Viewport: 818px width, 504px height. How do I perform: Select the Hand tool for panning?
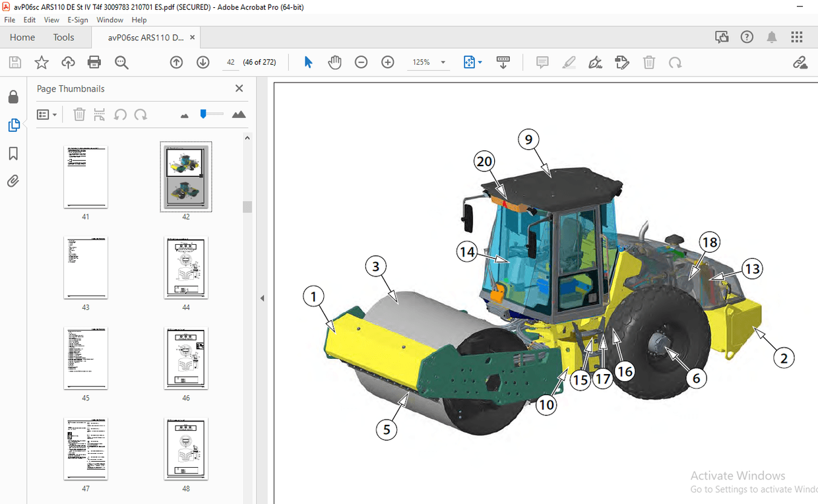(x=334, y=62)
